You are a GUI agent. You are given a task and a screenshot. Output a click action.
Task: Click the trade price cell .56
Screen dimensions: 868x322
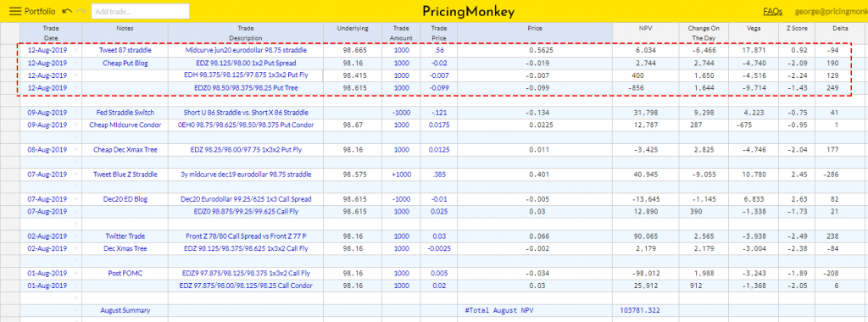[x=438, y=50]
